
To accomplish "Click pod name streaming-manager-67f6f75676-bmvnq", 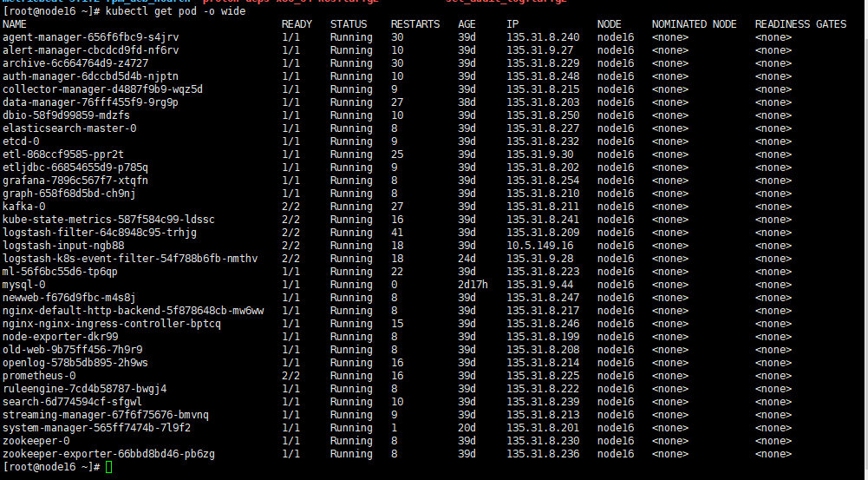I will [x=106, y=415].
